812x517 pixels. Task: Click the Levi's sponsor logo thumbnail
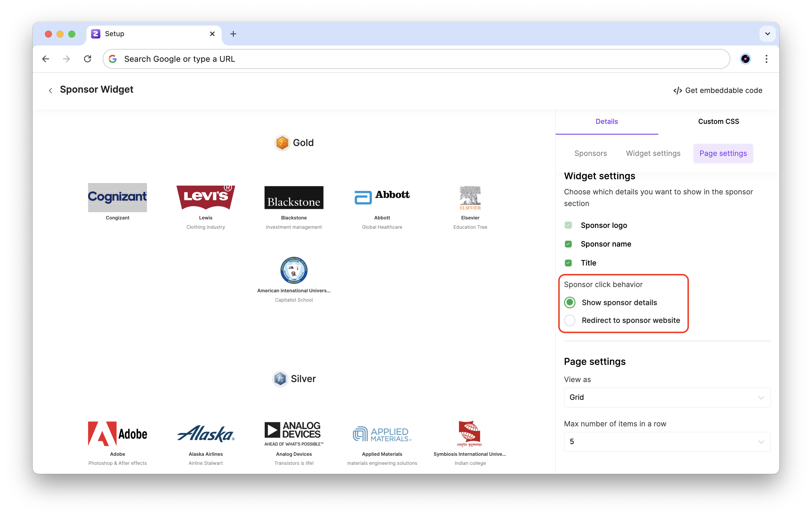206,198
